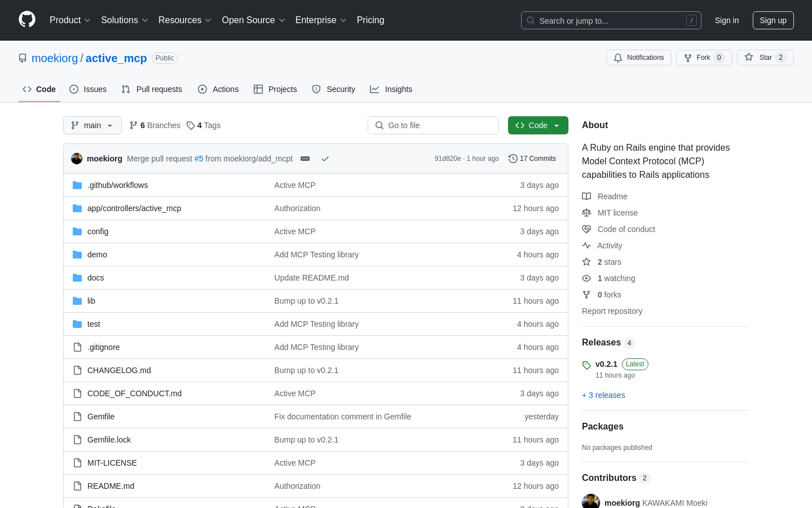
Task: Click the 91d820e commit hash
Action: pos(448,159)
